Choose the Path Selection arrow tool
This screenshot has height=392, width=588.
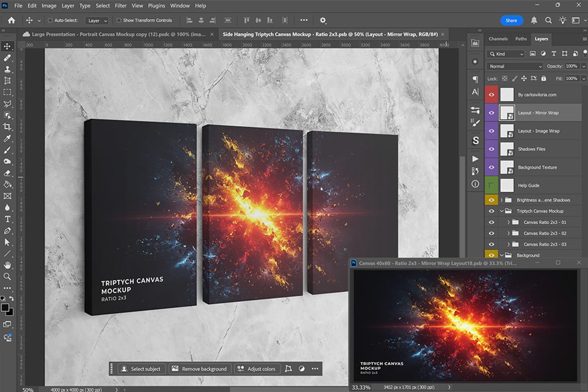[x=7, y=242]
